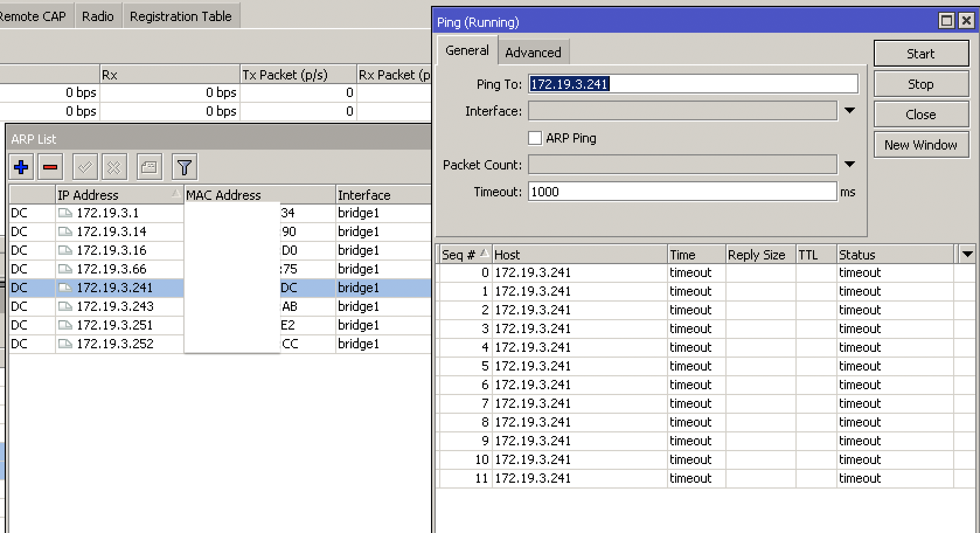Select ping result row with Seq 11
980x533 pixels.
click(x=707, y=478)
